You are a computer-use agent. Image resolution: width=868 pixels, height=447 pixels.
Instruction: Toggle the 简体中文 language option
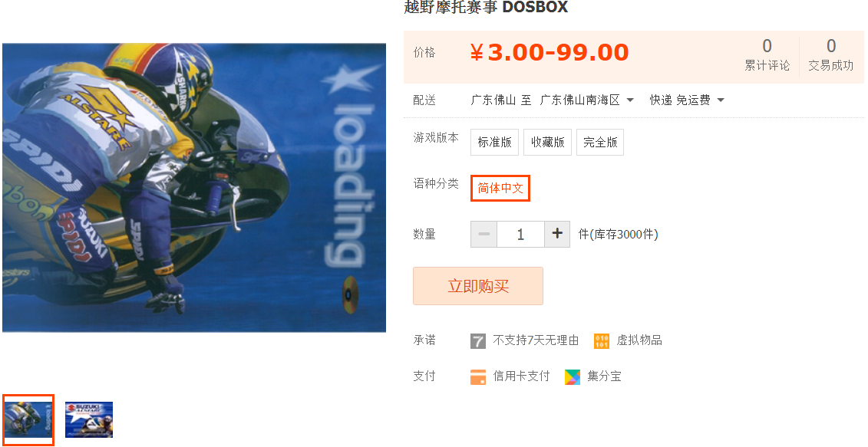tap(500, 188)
